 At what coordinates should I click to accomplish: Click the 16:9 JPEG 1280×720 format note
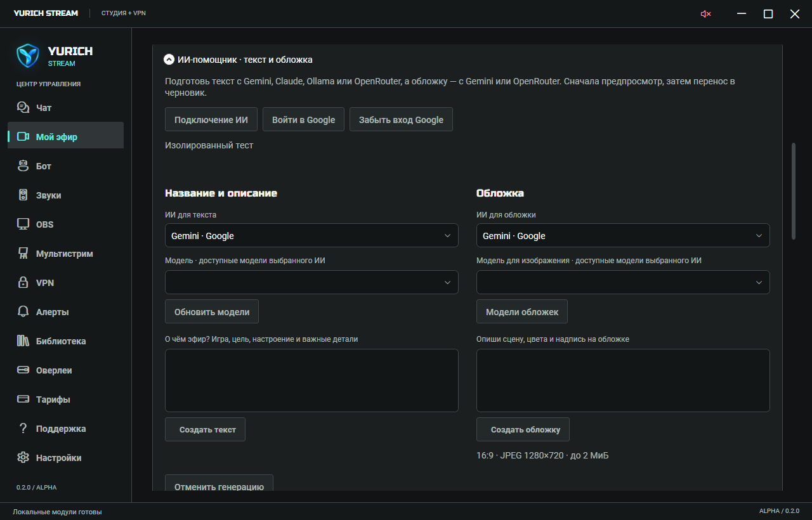tap(542, 455)
